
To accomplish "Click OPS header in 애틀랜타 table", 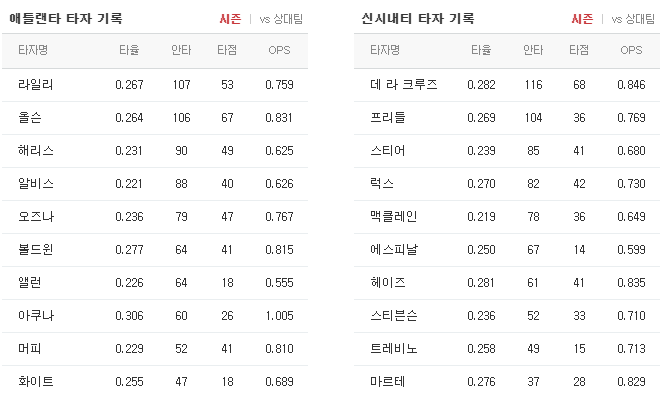I will click(x=279, y=50).
